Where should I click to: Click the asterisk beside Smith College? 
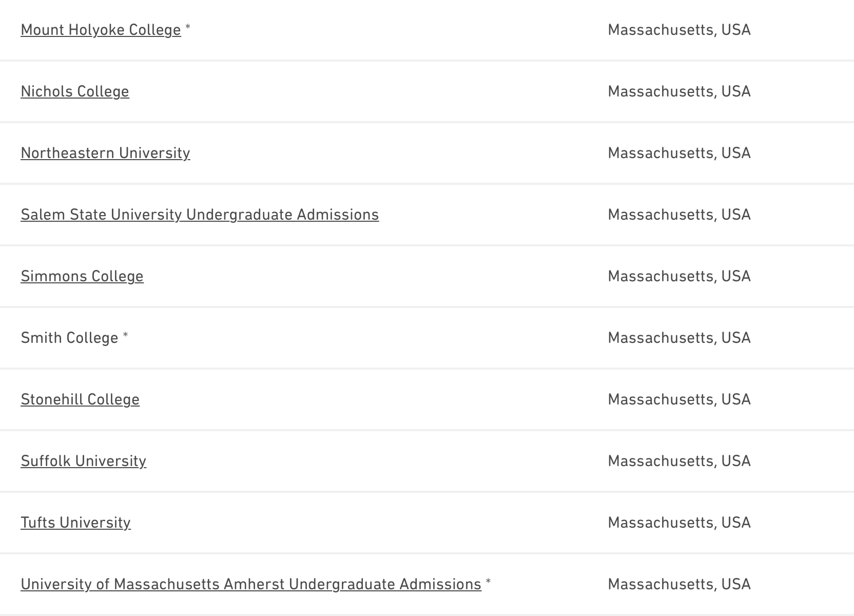coord(125,336)
